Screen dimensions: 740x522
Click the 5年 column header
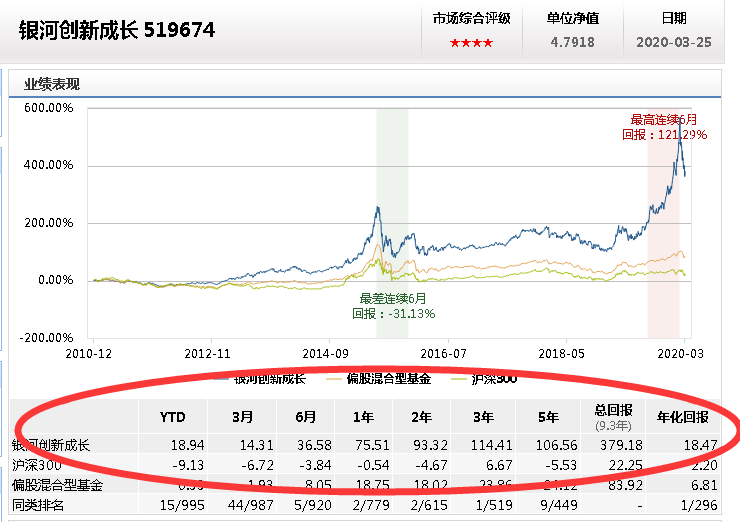[x=548, y=417]
